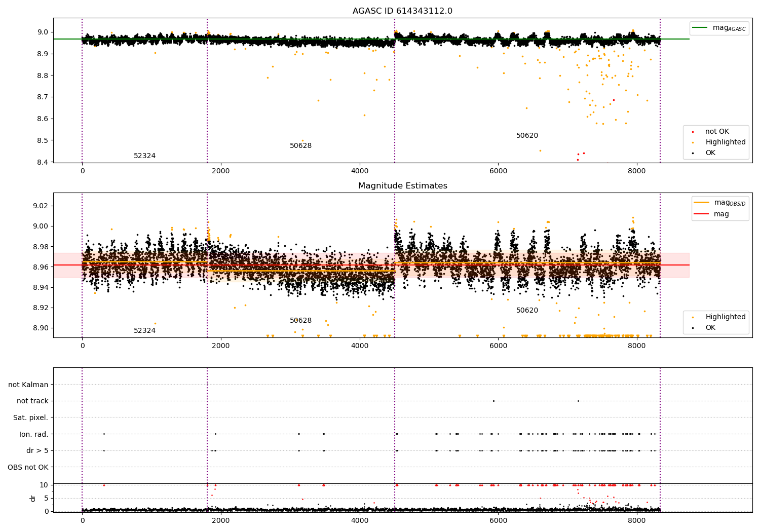
Task: Click the 50620 label in the AGASC ID plot
Action: pos(527,136)
